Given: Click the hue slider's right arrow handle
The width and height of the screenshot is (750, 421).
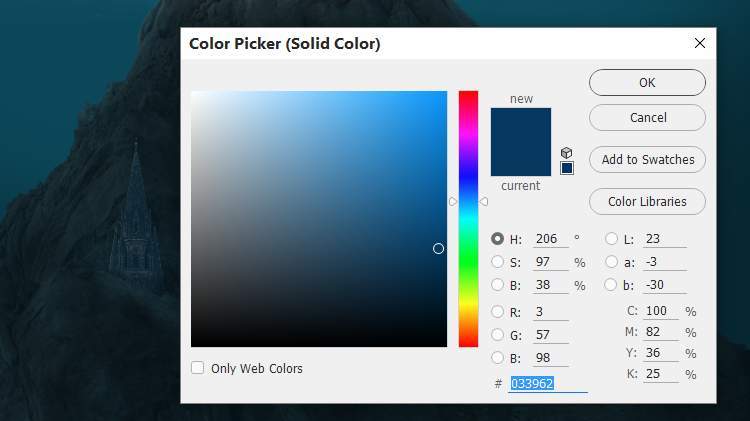Looking at the screenshot, I should [484, 201].
